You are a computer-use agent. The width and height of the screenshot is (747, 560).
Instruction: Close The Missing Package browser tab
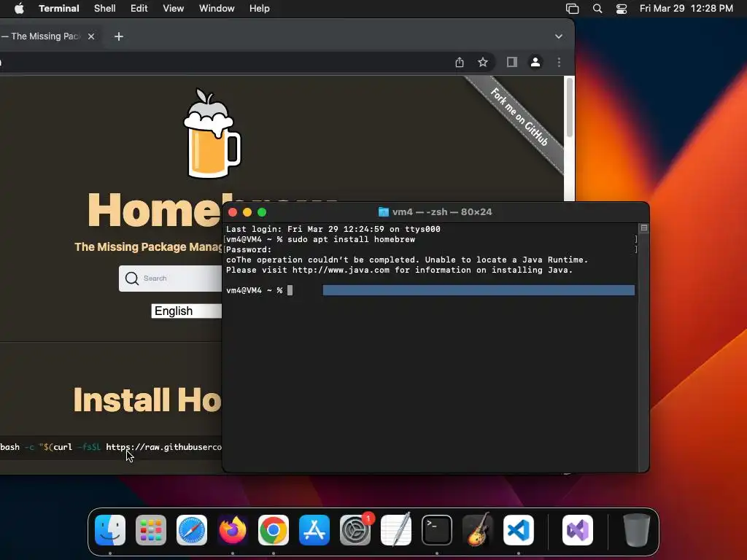(x=91, y=36)
